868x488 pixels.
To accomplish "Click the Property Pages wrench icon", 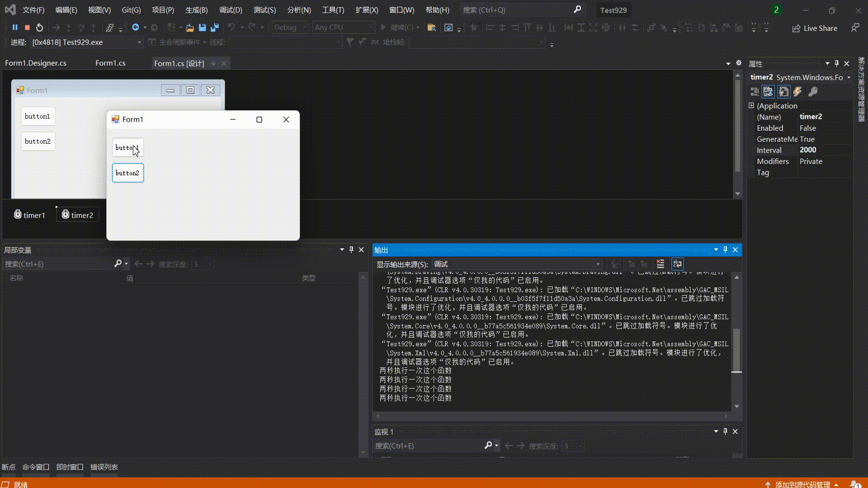I will tap(813, 92).
